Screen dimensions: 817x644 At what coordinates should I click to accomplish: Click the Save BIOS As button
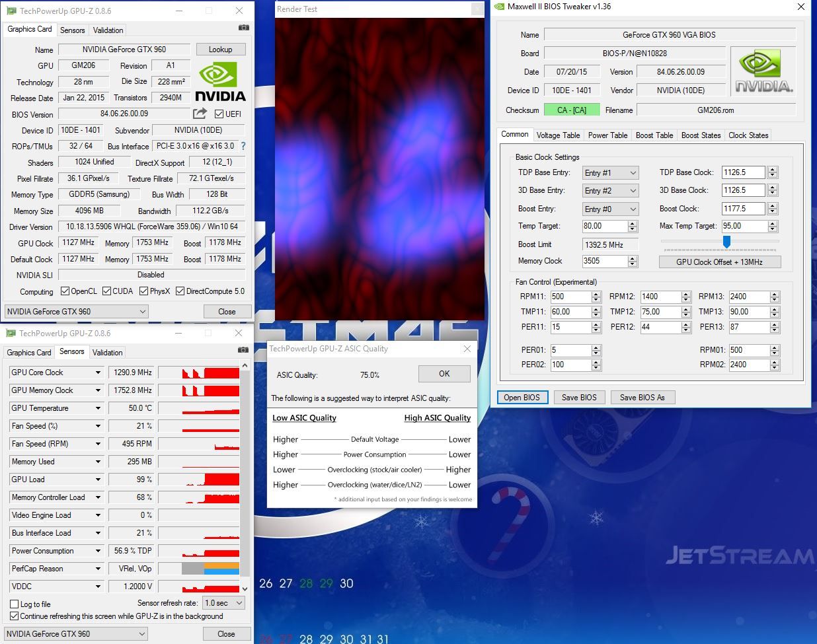pyautogui.click(x=642, y=397)
